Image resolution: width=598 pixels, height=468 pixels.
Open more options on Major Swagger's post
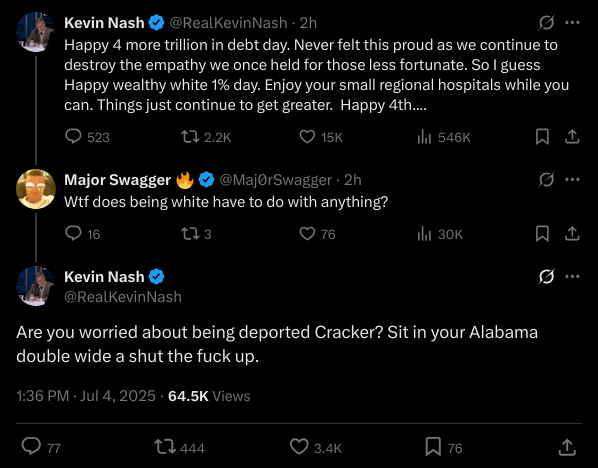(572, 179)
